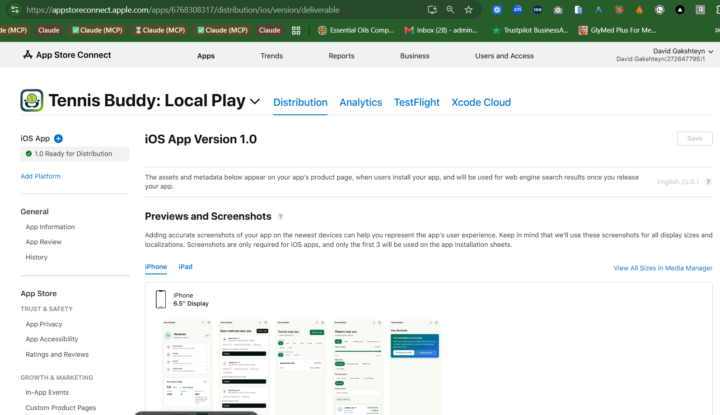Screen dimensions: 720x415
Task: Open the GlyMed Plus For Me bookmark
Action: [x=617, y=30]
